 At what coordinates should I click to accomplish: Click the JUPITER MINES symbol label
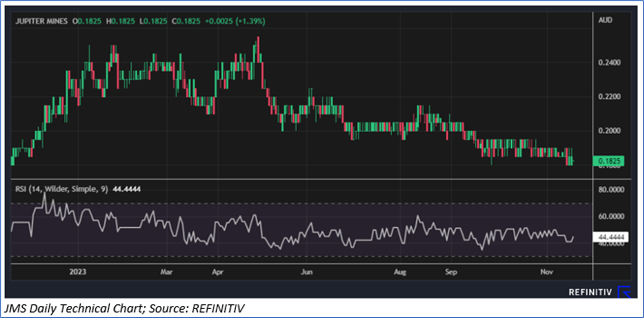click(x=42, y=21)
